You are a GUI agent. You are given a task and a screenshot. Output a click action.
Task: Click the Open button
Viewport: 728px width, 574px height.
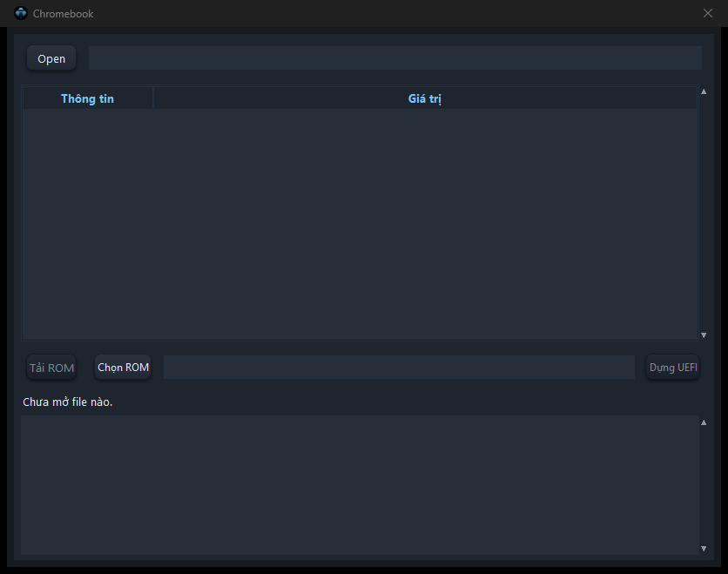coord(51,58)
